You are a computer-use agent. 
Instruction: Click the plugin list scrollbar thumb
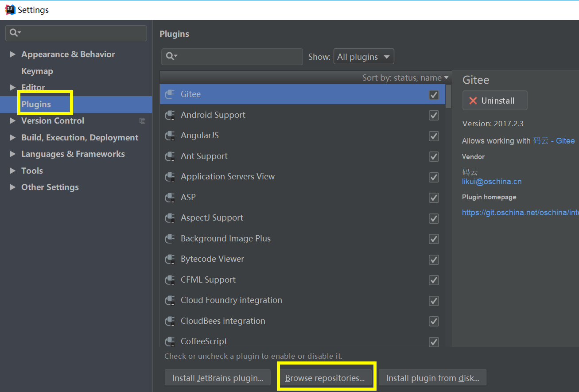(x=448, y=96)
